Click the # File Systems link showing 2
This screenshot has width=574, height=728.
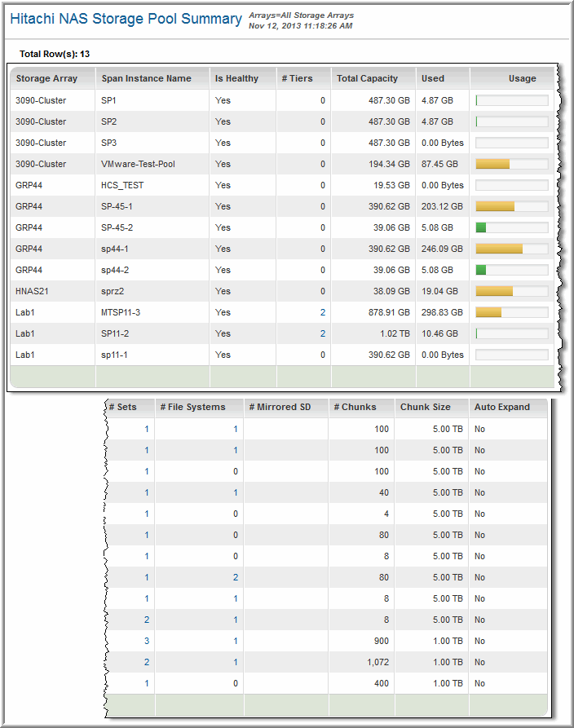pos(235,577)
